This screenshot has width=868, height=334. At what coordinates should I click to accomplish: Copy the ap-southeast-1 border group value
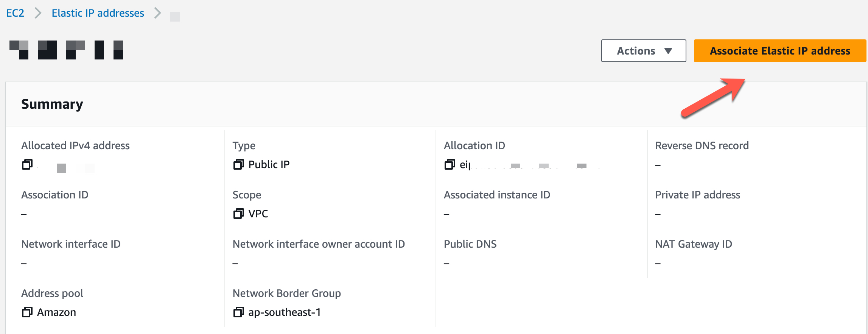pyautogui.click(x=238, y=312)
